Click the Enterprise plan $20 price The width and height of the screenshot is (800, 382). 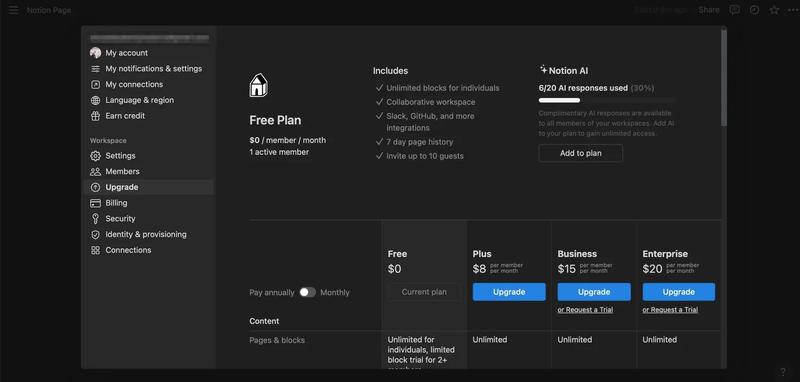click(653, 269)
